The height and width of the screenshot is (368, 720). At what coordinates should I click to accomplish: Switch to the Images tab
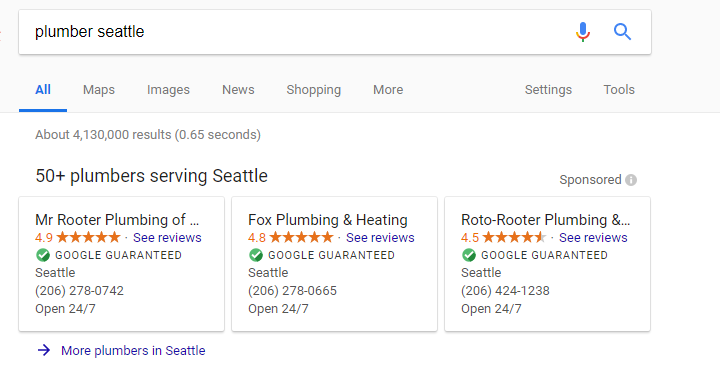168,90
